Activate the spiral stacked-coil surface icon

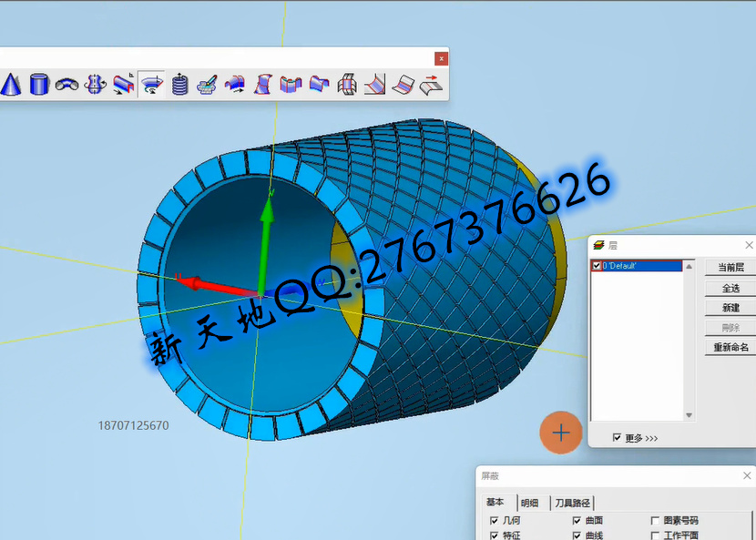tap(179, 85)
